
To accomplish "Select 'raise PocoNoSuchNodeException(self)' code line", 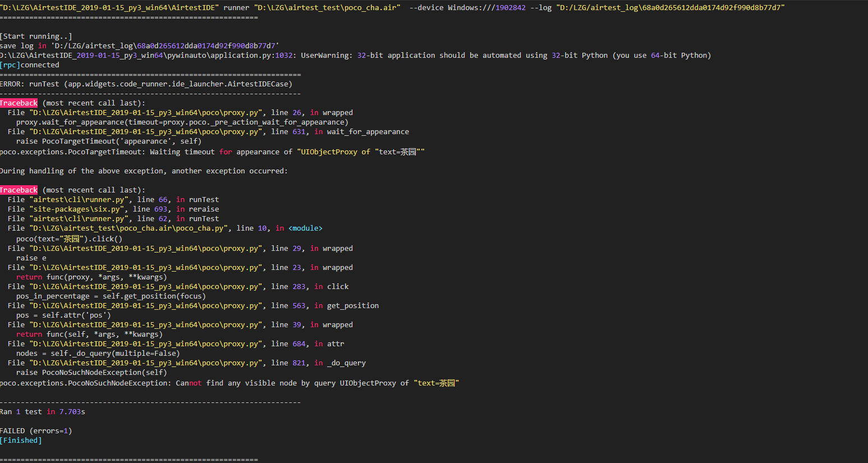I will coord(91,373).
